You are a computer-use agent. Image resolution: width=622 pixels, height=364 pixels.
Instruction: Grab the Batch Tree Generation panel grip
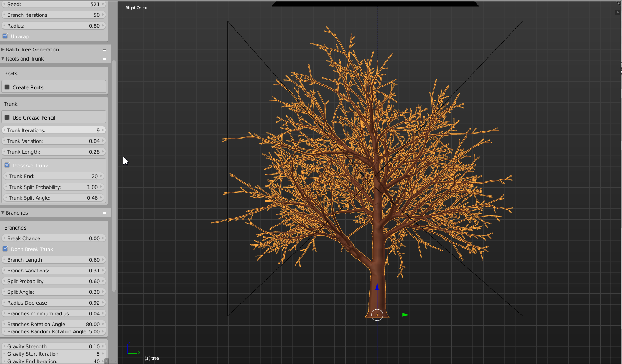click(105, 50)
